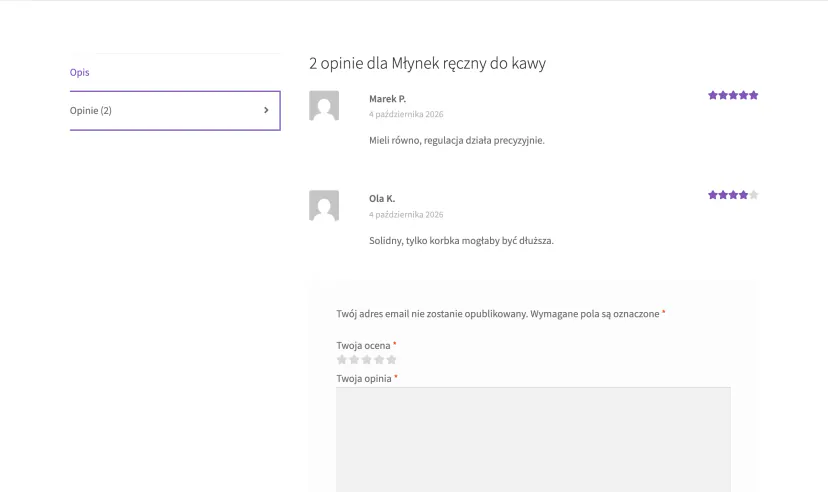828x492 pixels.
Task: Click Ola K. review date
Action: (x=406, y=214)
